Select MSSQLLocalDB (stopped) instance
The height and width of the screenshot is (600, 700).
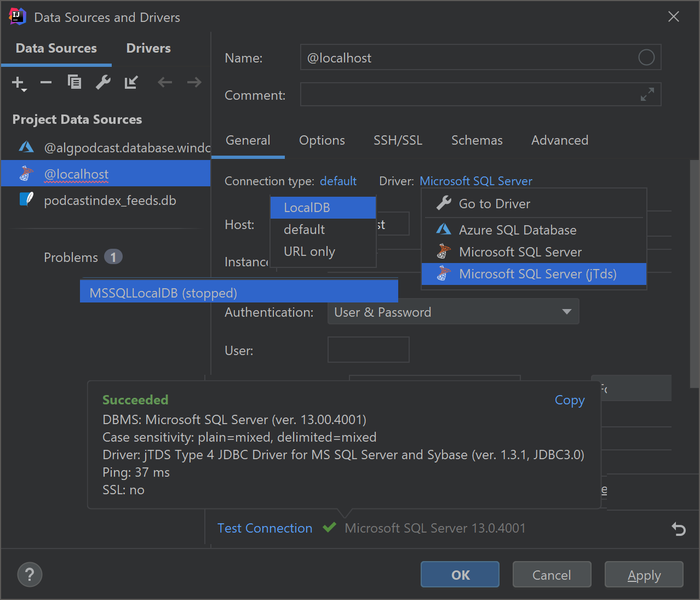tap(239, 293)
